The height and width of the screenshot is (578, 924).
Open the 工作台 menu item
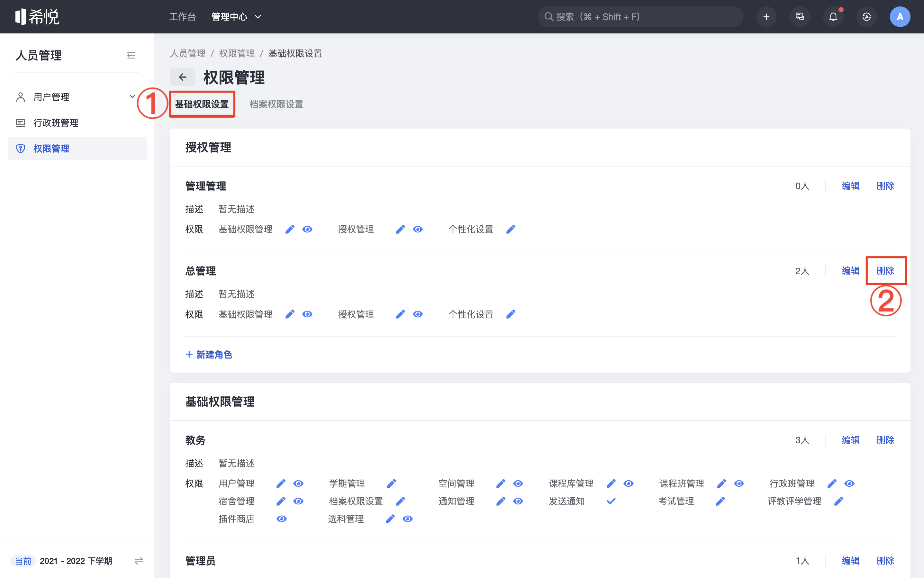click(182, 16)
